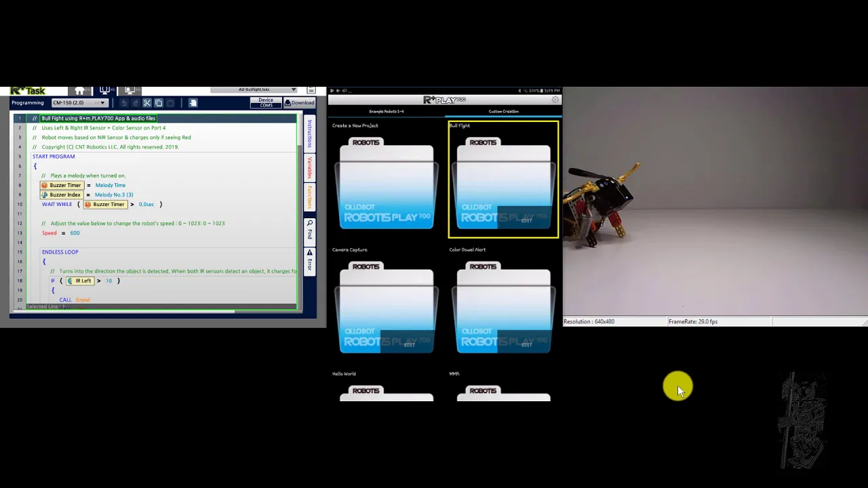
Task: Open the Camera Capture project folder
Action: tap(386, 308)
